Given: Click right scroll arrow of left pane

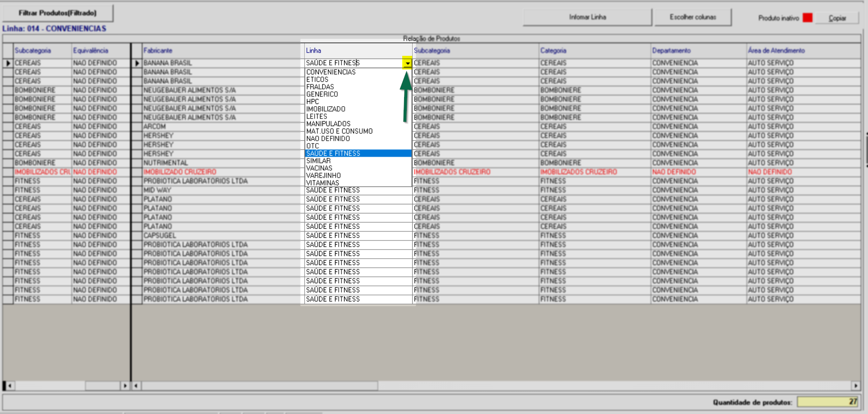Looking at the screenshot, I should (125, 386).
